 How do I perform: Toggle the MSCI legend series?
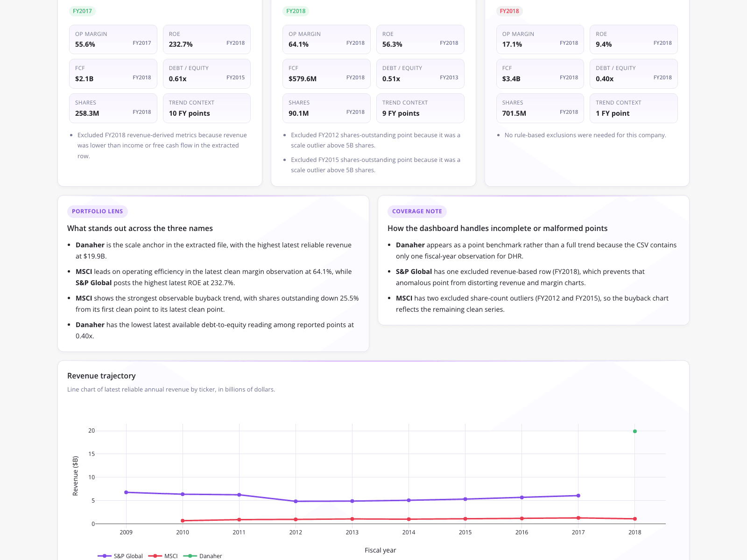pos(163,556)
